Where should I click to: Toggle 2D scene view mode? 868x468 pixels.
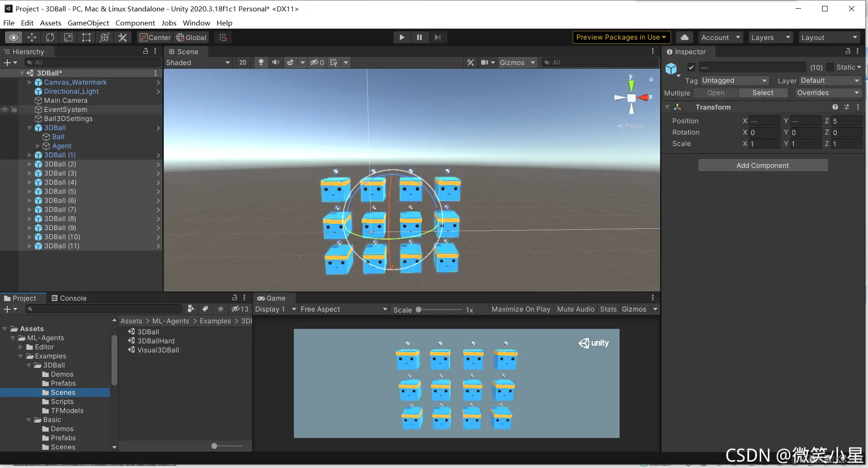(243, 62)
